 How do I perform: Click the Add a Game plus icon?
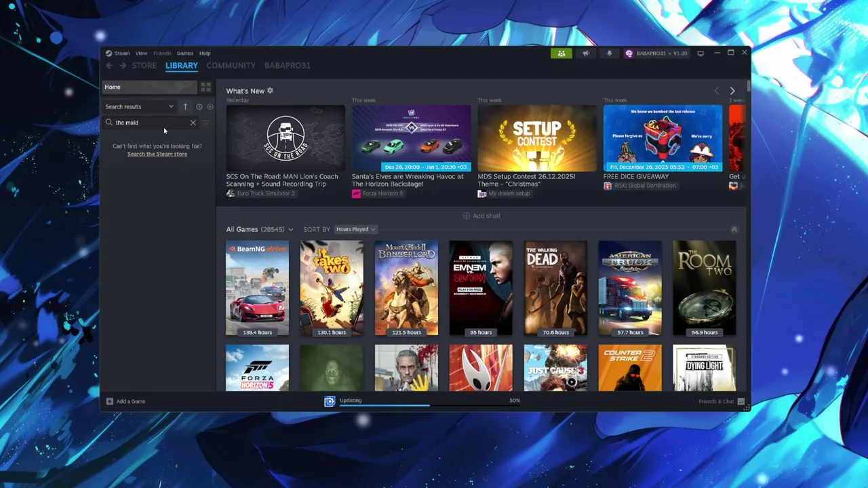109,401
